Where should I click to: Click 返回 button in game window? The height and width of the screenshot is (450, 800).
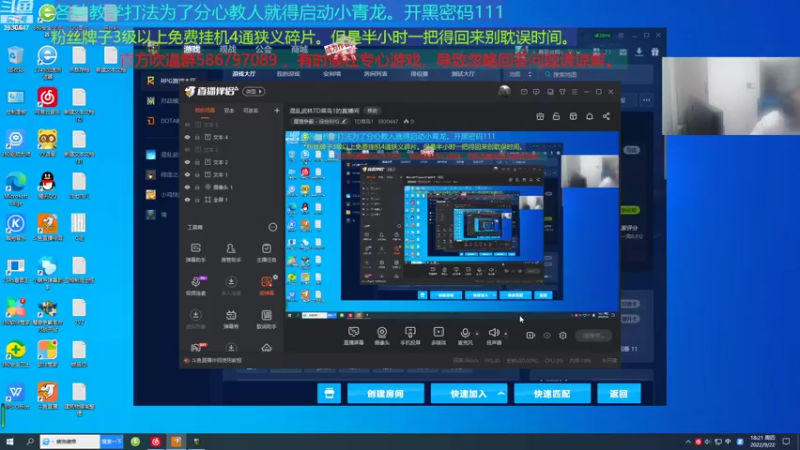point(618,394)
